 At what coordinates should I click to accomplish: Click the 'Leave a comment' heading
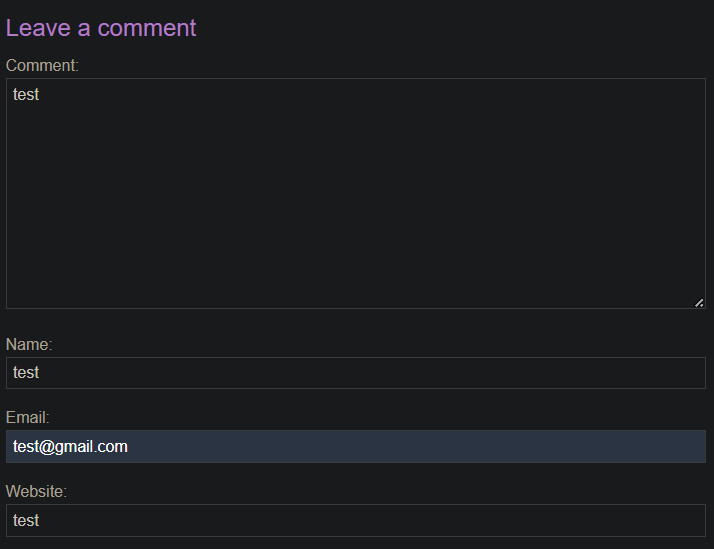click(x=101, y=28)
